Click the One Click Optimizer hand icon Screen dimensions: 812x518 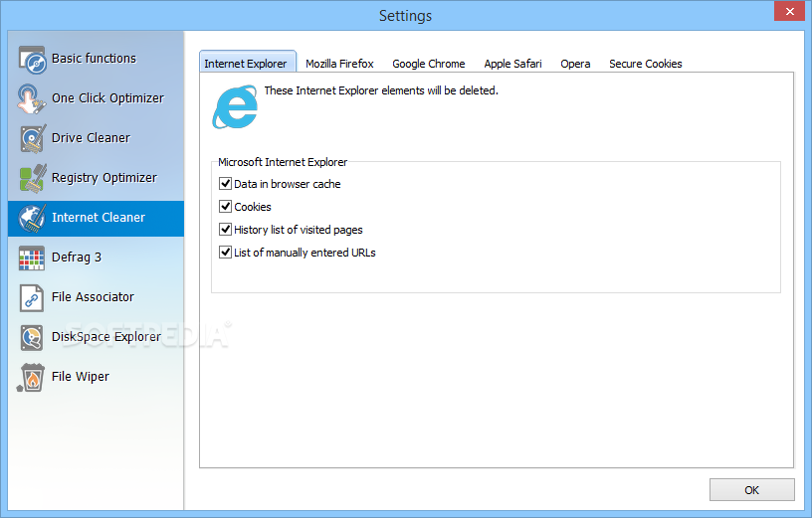coord(31,98)
